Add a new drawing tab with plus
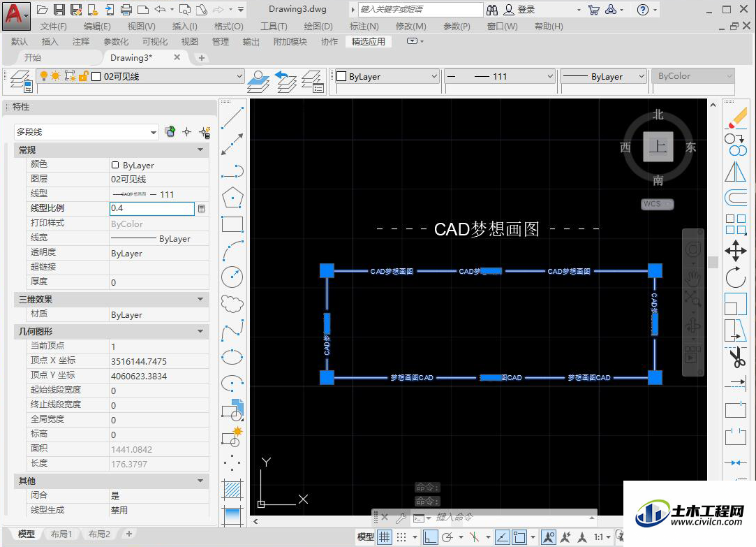 pos(202,58)
